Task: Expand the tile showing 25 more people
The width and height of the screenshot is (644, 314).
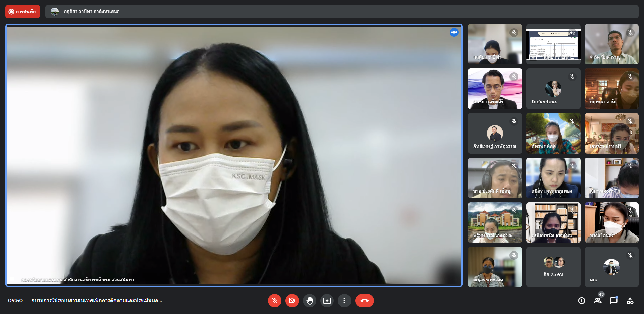Action: point(553,267)
